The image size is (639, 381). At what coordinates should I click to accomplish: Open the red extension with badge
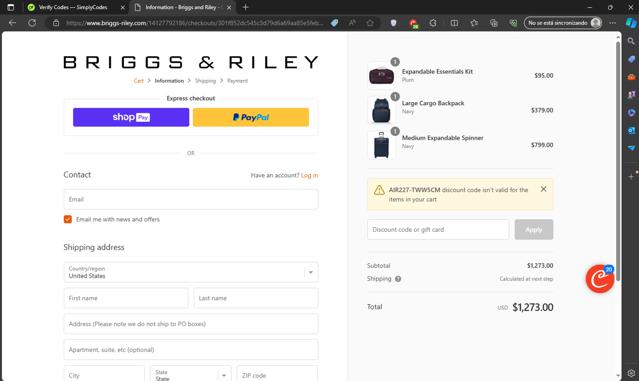[x=413, y=23]
